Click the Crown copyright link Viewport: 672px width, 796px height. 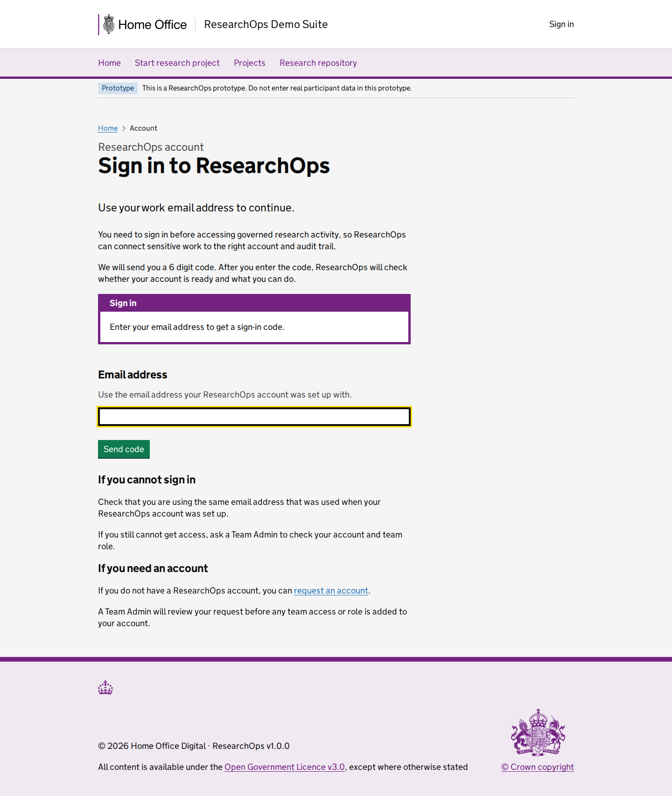tap(538, 767)
